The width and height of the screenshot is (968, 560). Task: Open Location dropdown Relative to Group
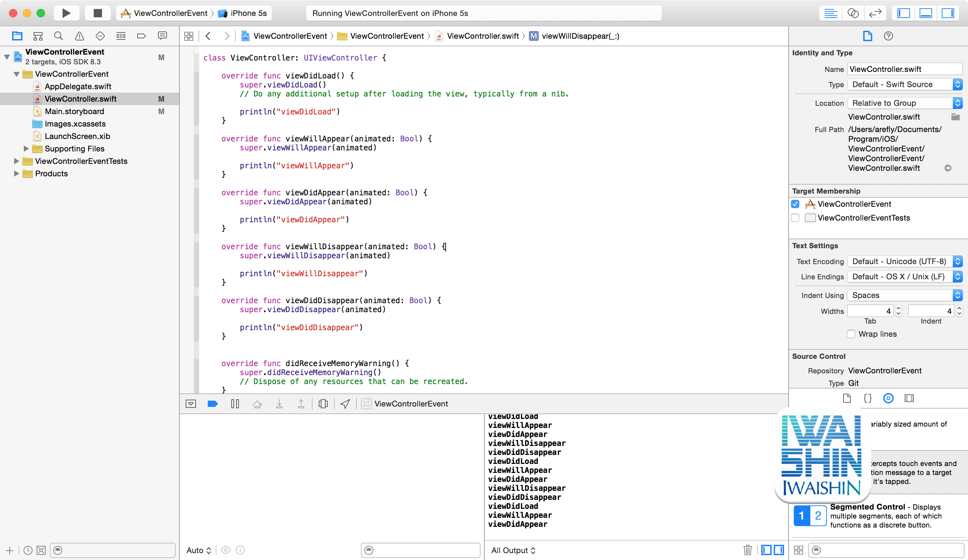[x=905, y=103]
